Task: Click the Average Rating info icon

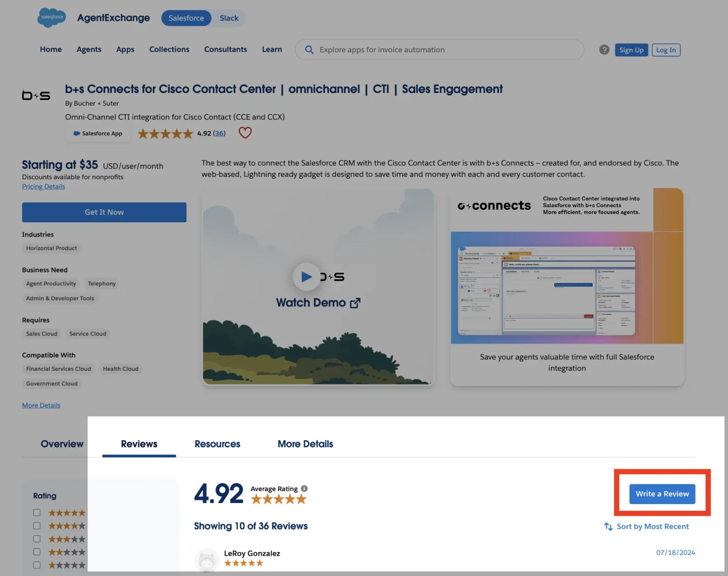Action: coord(304,489)
